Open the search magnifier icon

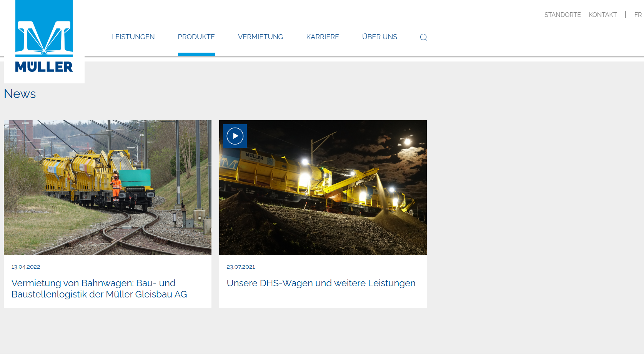pyautogui.click(x=423, y=37)
